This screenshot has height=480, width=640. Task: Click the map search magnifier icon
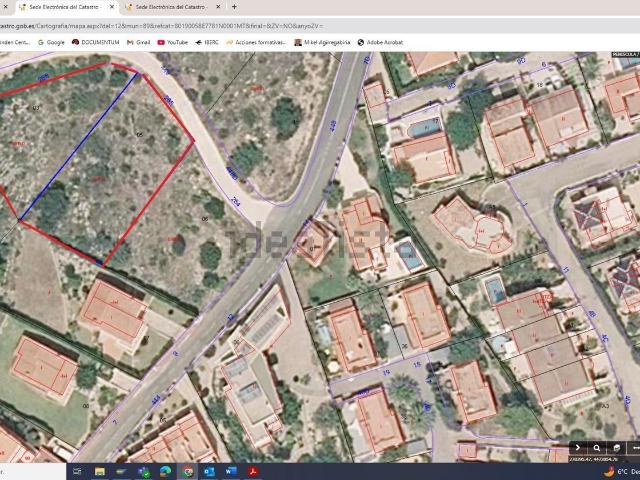click(597, 448)
